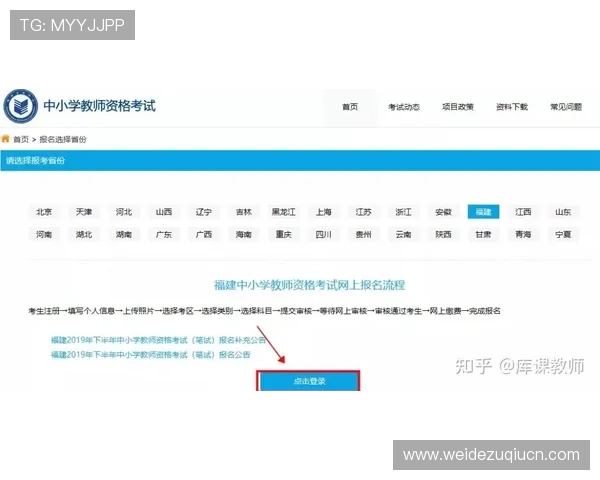Screen dimensions: 600x480
Task: Select province 吉林
Action: tap(244, 212)
